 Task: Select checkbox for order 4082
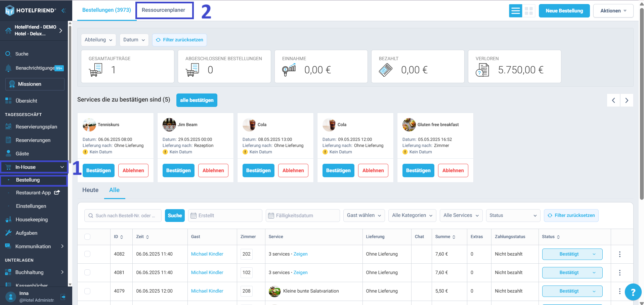pos(87,254)
